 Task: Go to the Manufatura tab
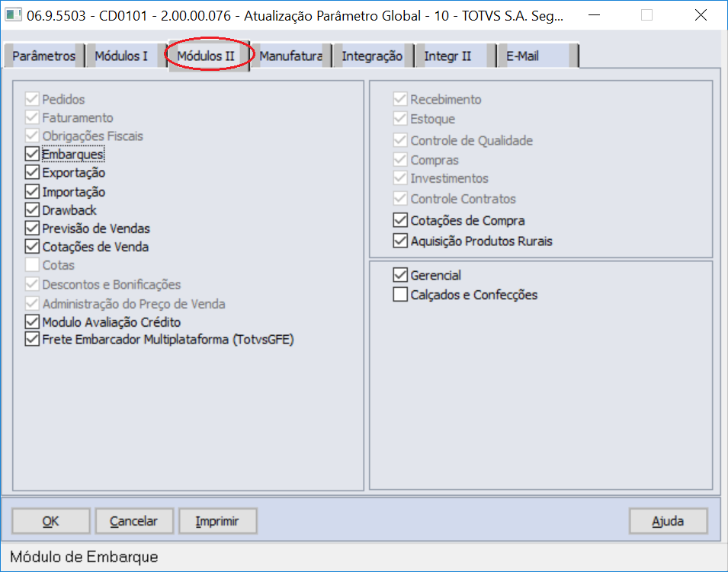(290, 56)
